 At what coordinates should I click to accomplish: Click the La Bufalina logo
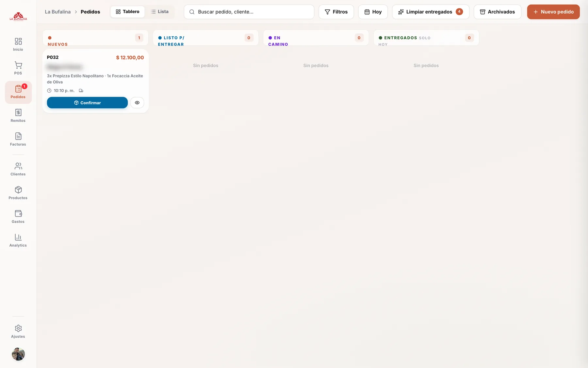(18, 17)
